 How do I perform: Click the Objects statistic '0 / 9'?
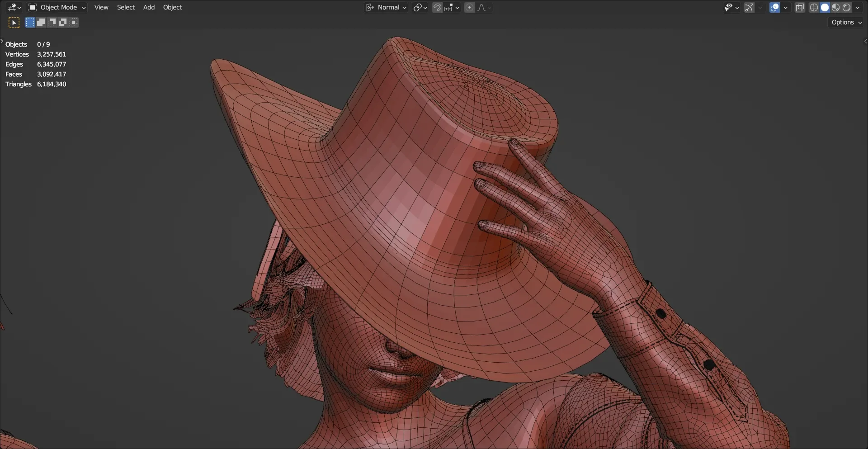point(43,44)
